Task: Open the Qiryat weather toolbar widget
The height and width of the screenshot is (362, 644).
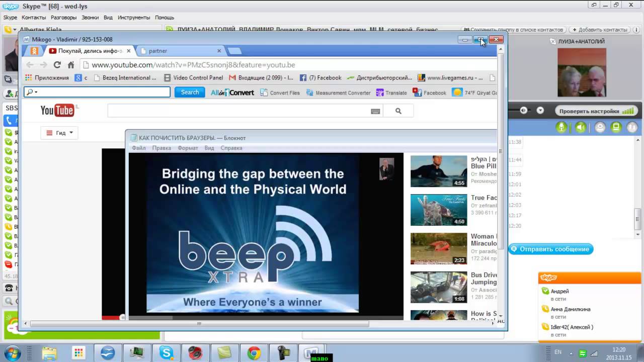Action: point(474,93)
